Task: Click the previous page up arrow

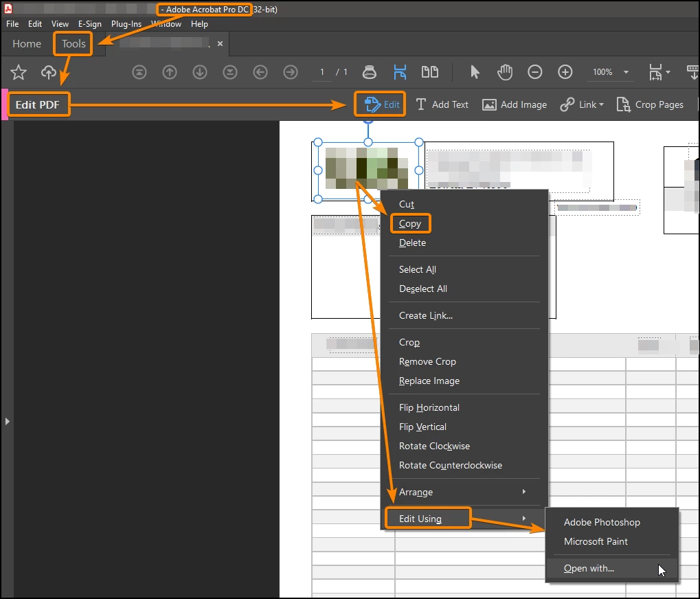Action: 170,72
